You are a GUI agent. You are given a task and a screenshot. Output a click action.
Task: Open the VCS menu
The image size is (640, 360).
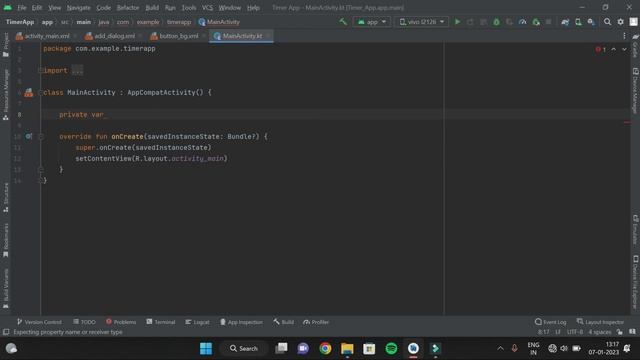tap(207, 8)
